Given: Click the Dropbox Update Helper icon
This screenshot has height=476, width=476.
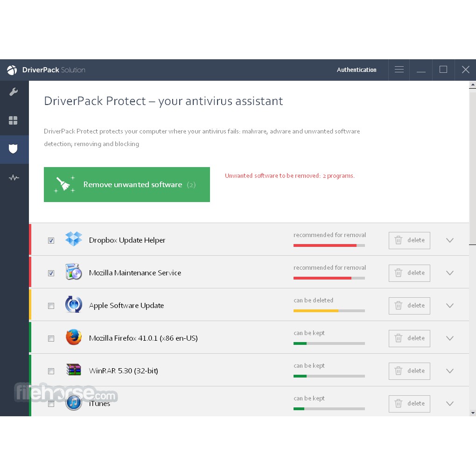Looking at the screenshot, I should point(74,239).
